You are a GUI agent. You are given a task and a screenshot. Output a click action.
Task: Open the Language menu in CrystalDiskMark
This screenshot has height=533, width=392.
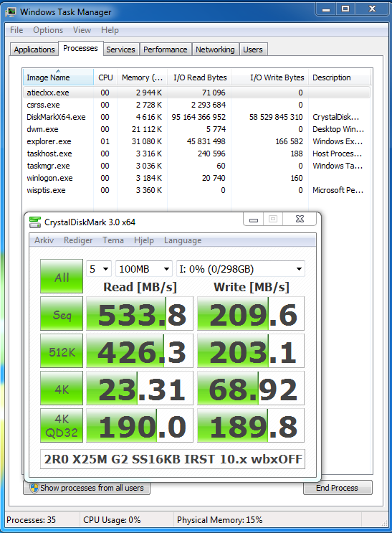(x=183, y=240)
